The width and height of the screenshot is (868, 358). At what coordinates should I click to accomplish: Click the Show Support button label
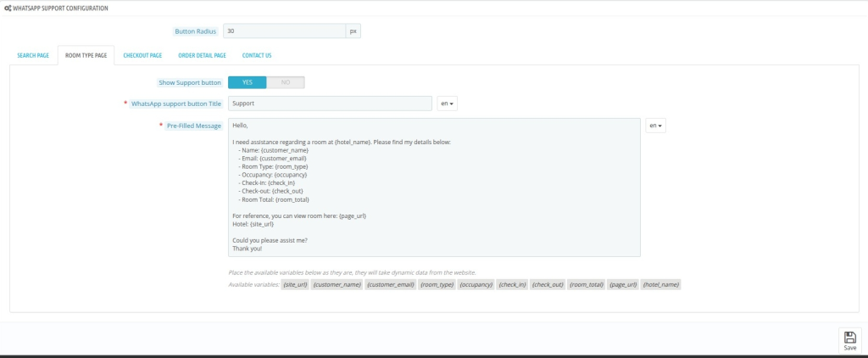[x=190, y=82]
